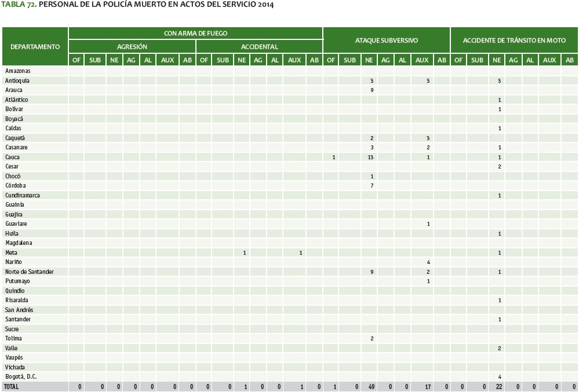
Task: Select the TOTAL row label
Action: 12,386
